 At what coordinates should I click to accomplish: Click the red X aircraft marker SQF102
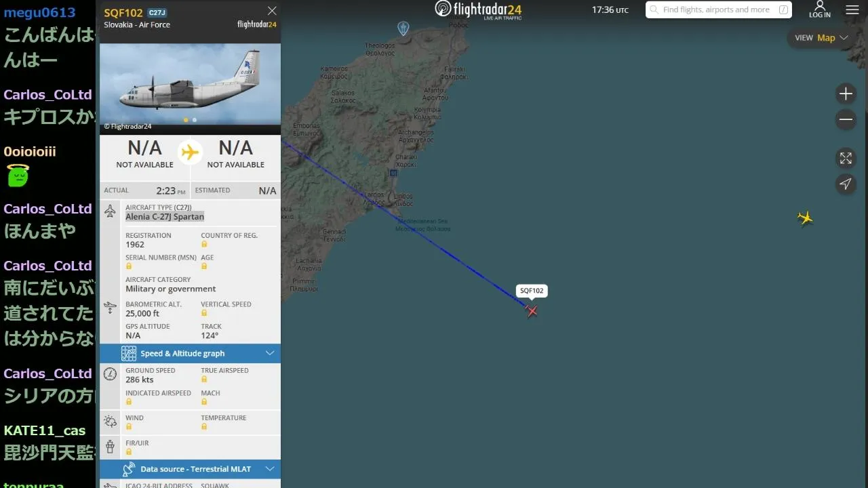[532, 310]
